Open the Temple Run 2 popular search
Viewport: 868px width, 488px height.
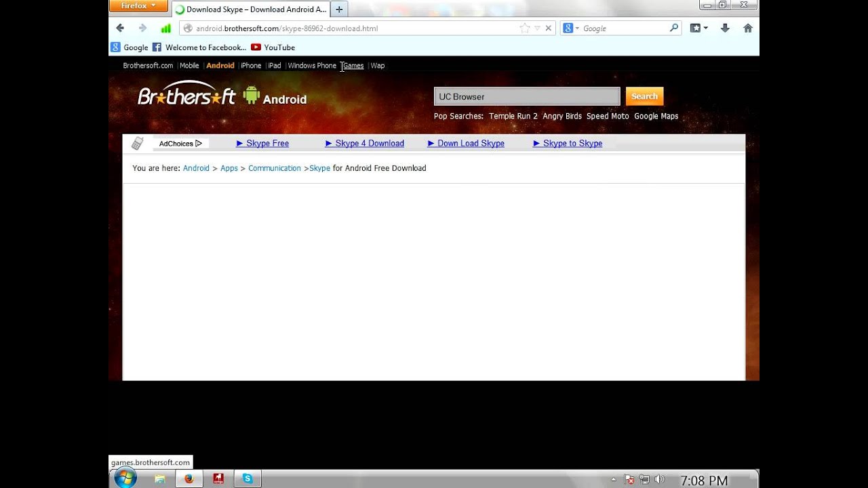pos(513,116)
